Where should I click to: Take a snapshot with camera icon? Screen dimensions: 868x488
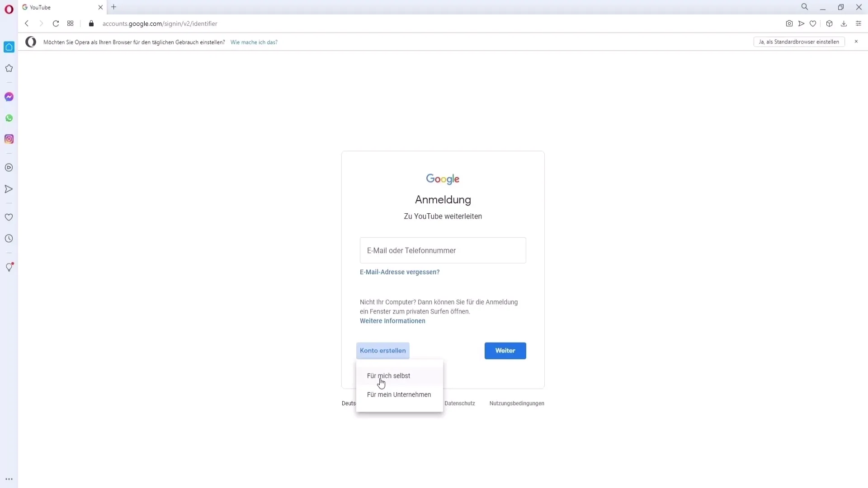(789, 23)
